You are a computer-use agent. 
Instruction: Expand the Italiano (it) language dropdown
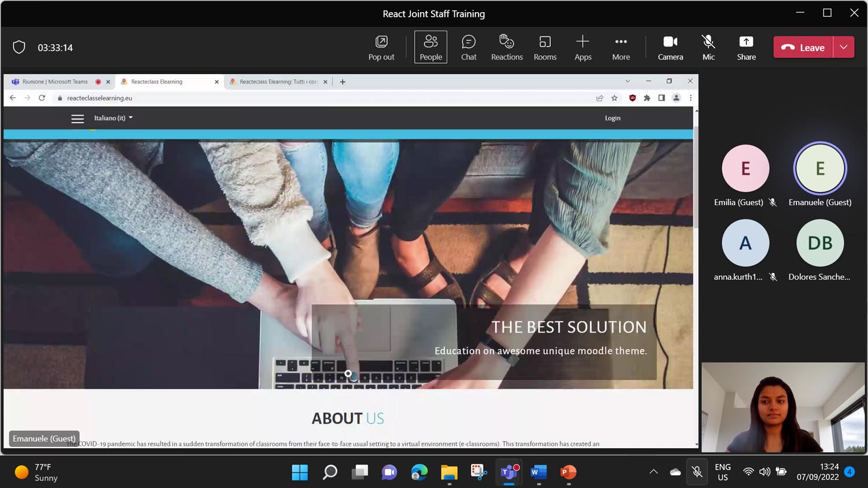[x=113, y=118]
